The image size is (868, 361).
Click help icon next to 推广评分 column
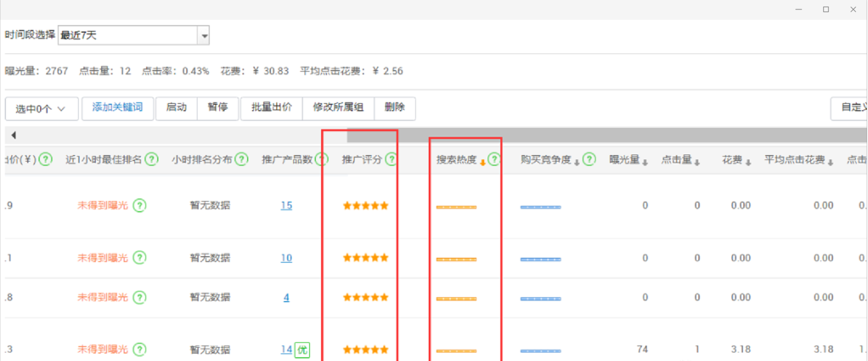pyautogui.click(x=391, y=159)
